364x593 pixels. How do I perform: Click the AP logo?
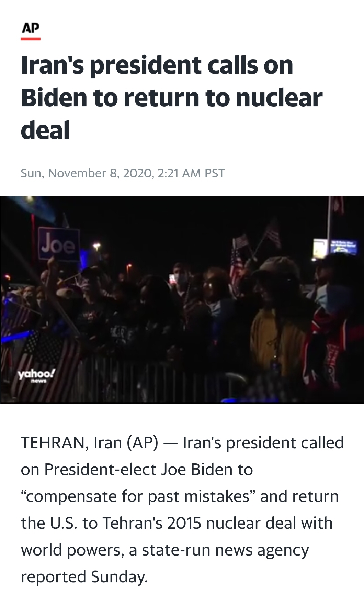click(30, 28)
